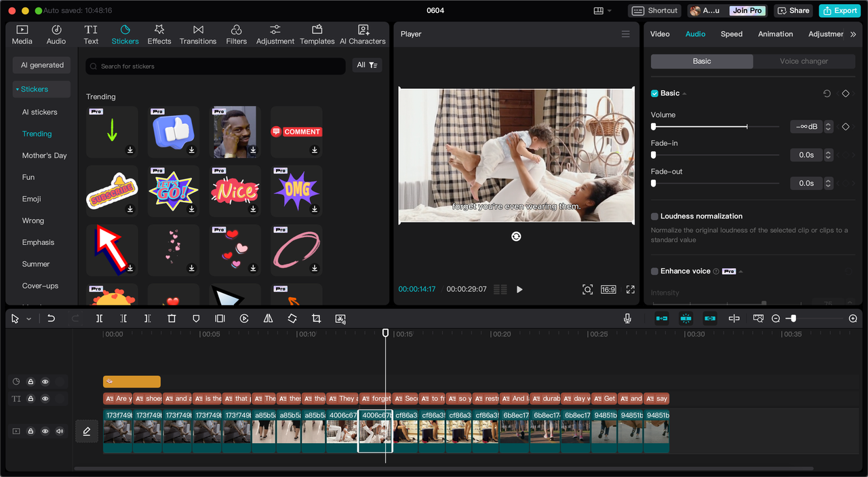Click the mirror flip icon in timeline toolbar
Viewport: 868px width, 477px height.
coord(268,318)
